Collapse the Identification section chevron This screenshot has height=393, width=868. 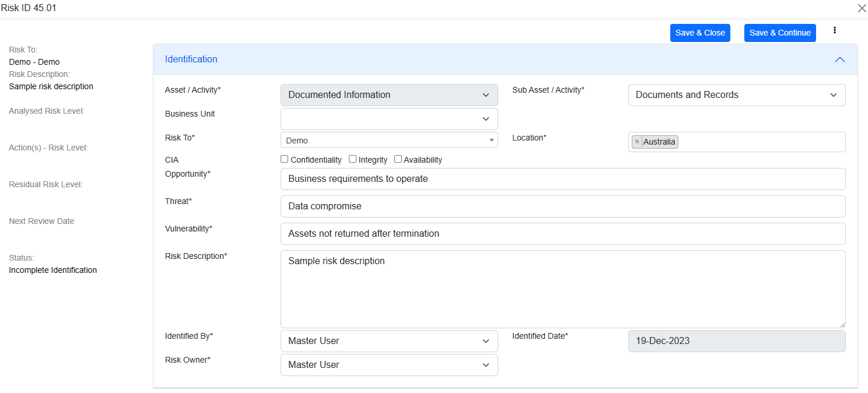coord(839,59)
